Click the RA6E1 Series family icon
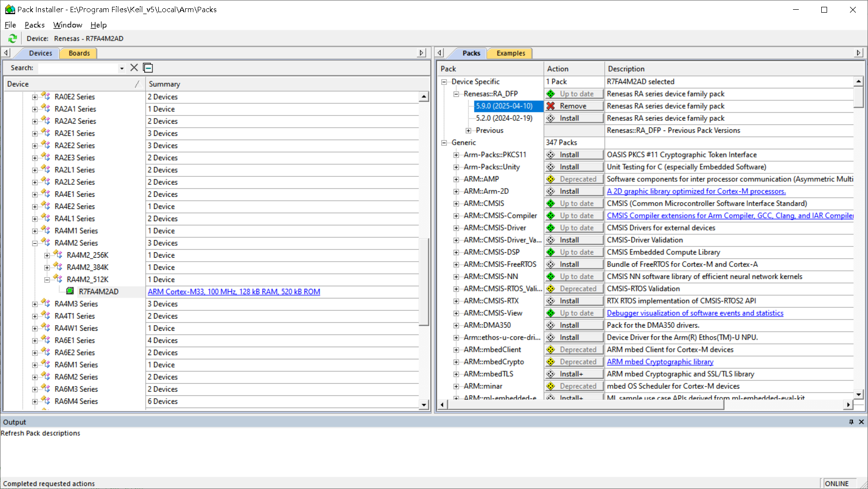Screen dimensions: 868x489 [x=46, y=340]
